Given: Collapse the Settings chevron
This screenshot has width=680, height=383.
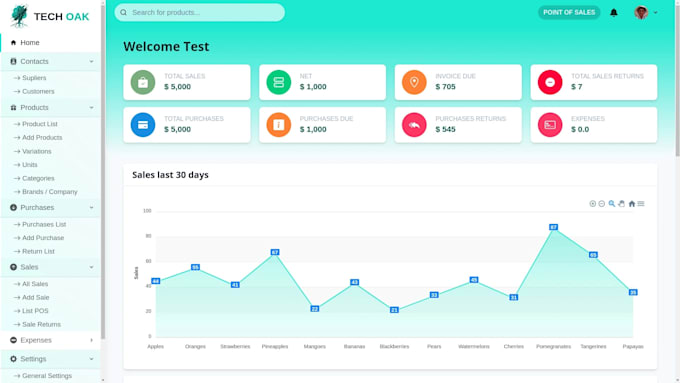Looking at the screenshot, I should pos(91,359).
